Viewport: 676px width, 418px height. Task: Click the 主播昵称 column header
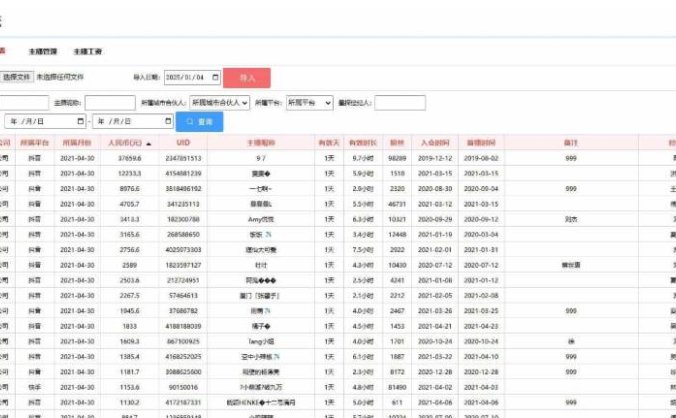261,143
